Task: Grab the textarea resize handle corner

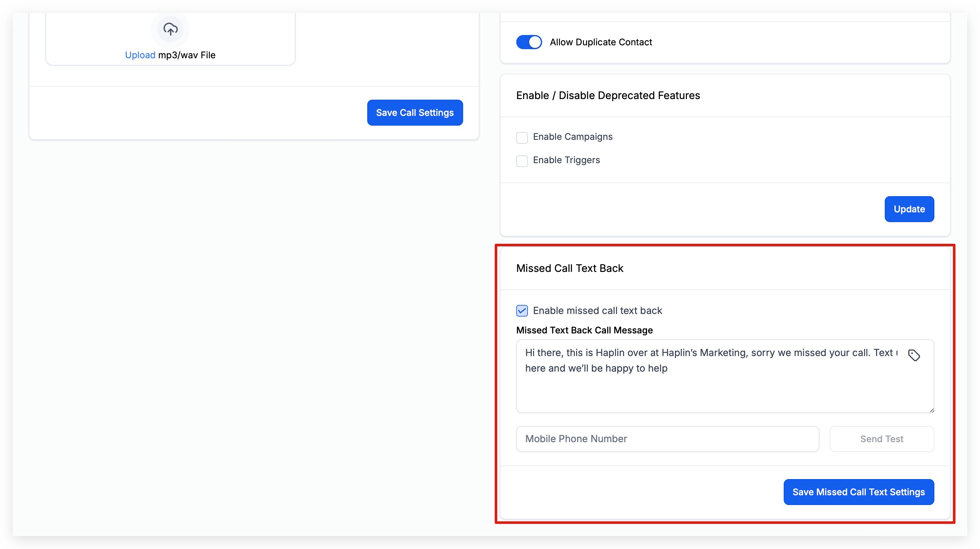Action: 932,410
